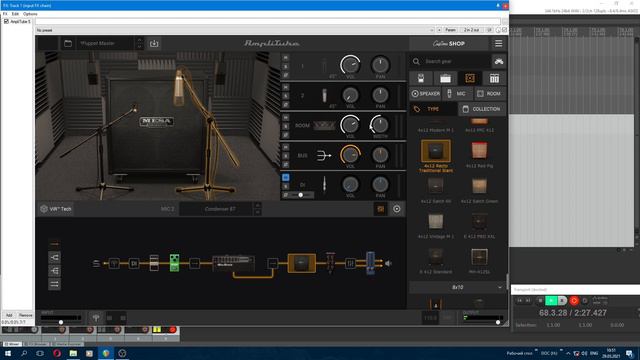This screenshot has height=360, width=640.
Task: Click Remove in the FX chain list
Action: click(25, 315)
